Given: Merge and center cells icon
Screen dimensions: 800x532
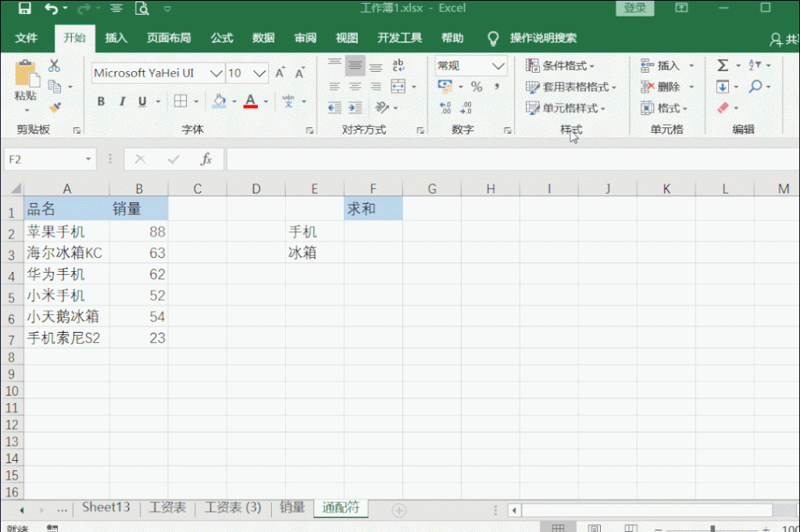Looking at the screenshot, I should pos(398,87).
